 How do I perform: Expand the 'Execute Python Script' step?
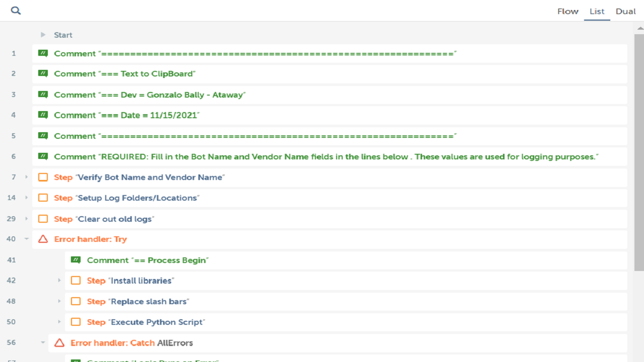coord(59,322)
